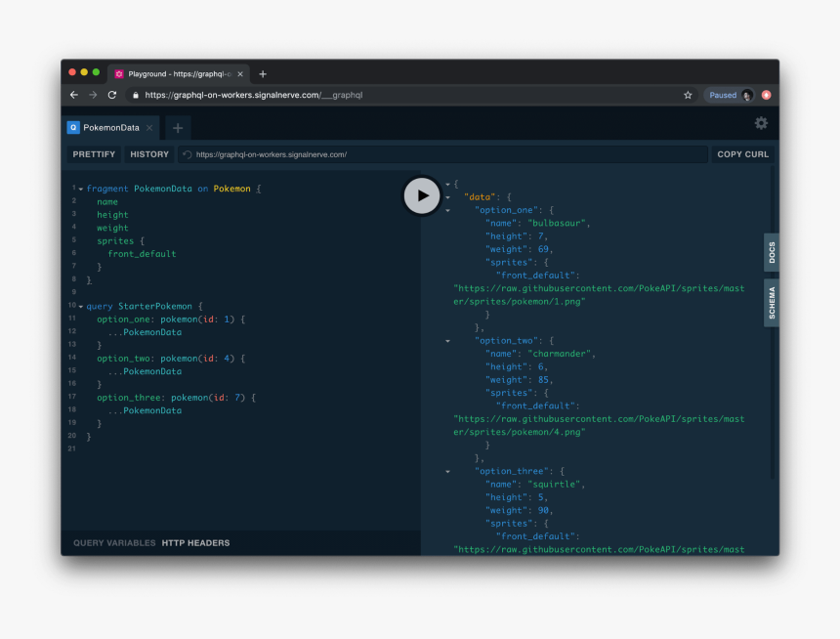Go forward in browser history

tap(93, 95)
